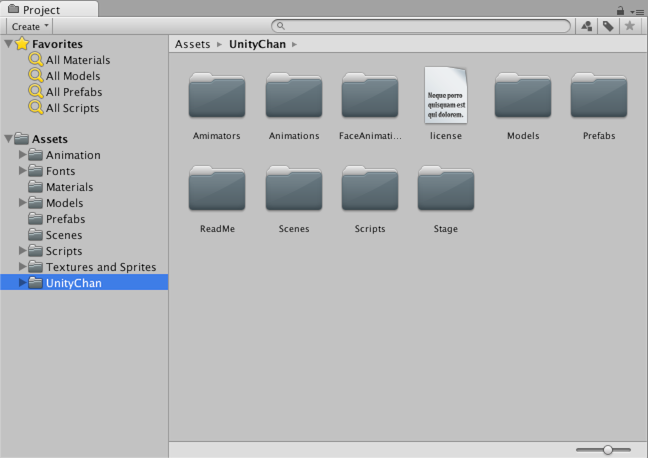Expand the UnityChan folder arrow
This screenshot has width=648, height=458.
tap(23, 282)
